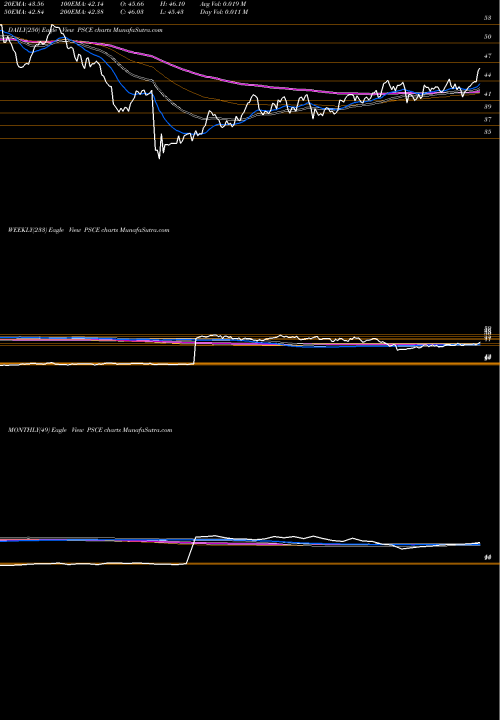Click the WEEKLY chart title label

[x=89, y=230]
